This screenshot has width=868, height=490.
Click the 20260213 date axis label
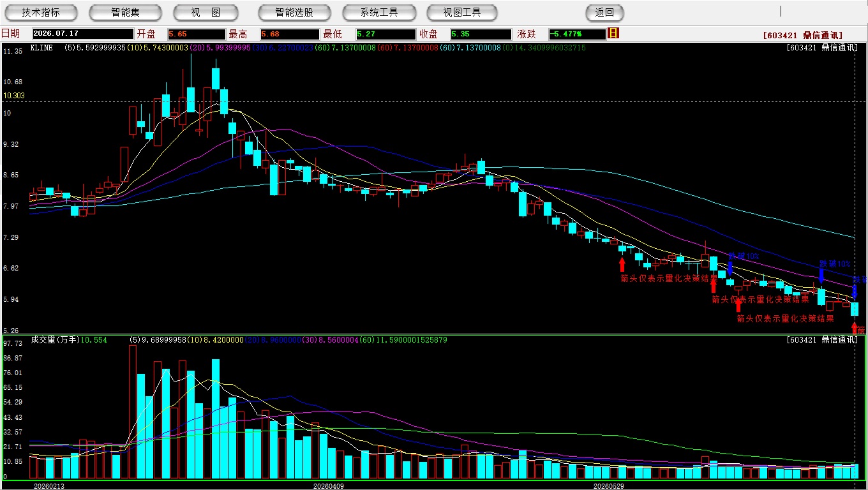coord(49,486)
